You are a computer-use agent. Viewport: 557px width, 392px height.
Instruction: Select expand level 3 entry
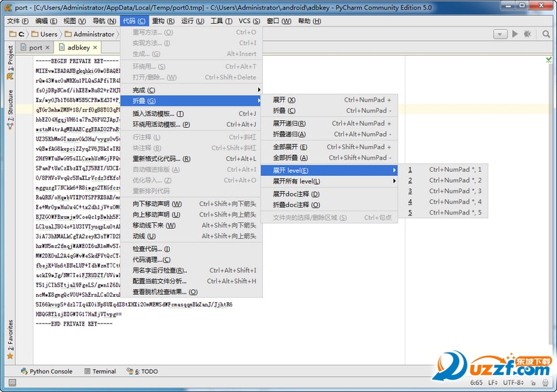pyautogui.click(x=443, y=191)
